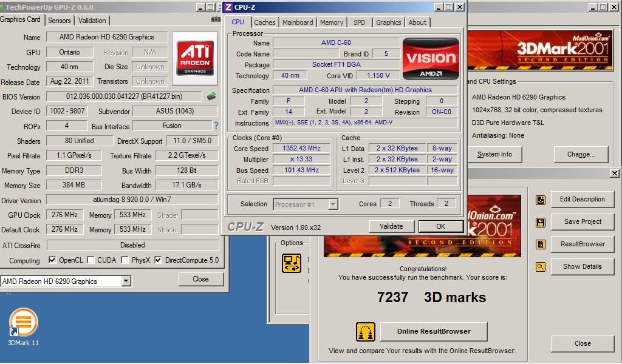Screen dimensions: 622x364
Task: Switch to the Memory tab in CPU-Z
Action: (x=332, y=22)
